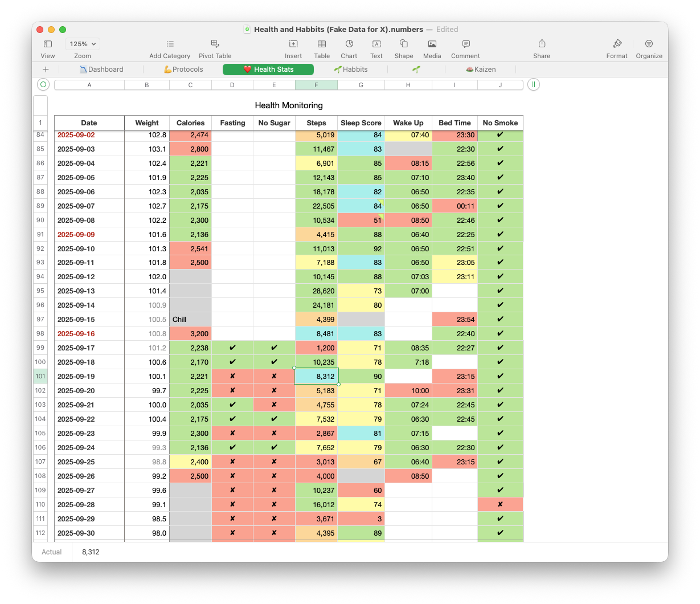Click the add-column handle beside column J
Image resolution: width=700 pixels, height=604 pixels.
pos(533,84)
